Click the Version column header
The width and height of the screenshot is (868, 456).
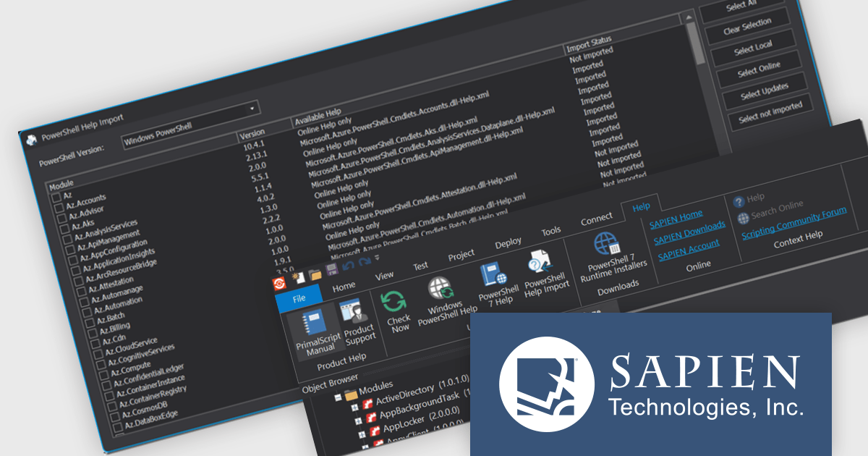coord(252,134)
